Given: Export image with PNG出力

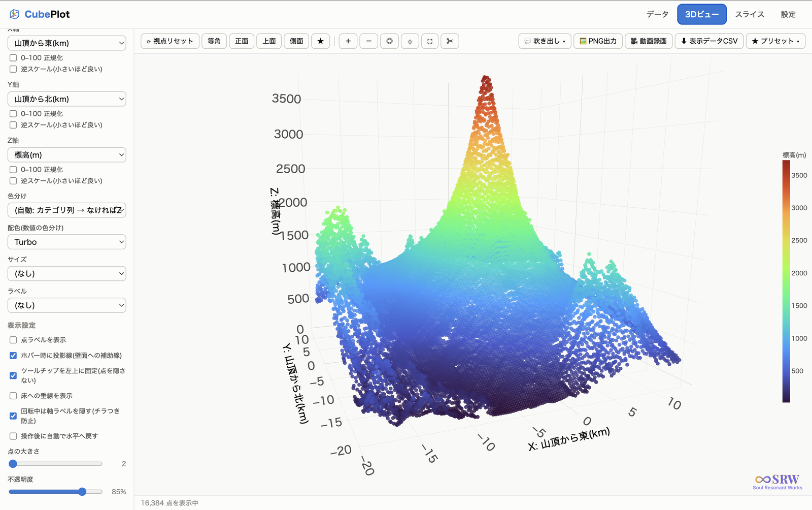Looking at the screenshot, I should [598, 41].
